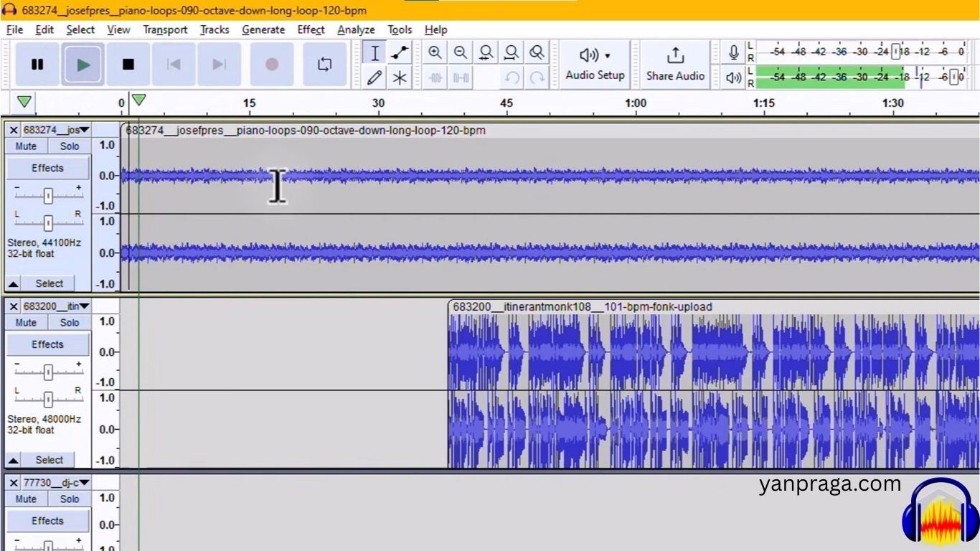Viewport: 980px width, 551px height.
Task: Click the Zoom Out magnifier
Action: click(x=461, y=52)
